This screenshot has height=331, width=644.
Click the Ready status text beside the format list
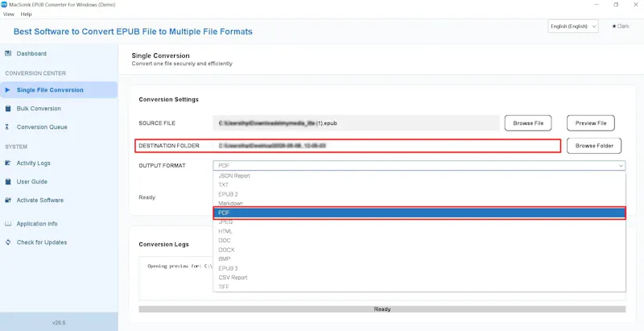pos(147,197)
